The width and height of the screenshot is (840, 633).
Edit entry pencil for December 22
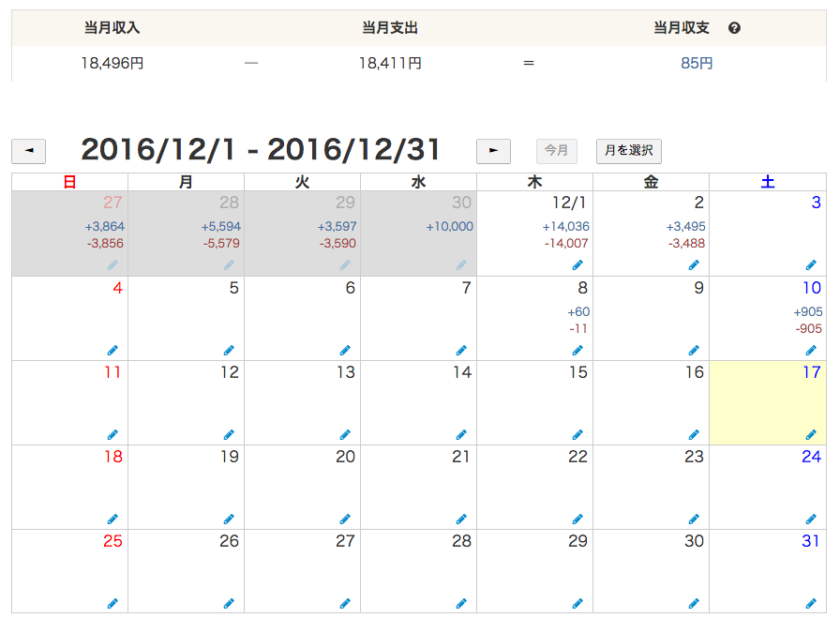pos(577,519)
